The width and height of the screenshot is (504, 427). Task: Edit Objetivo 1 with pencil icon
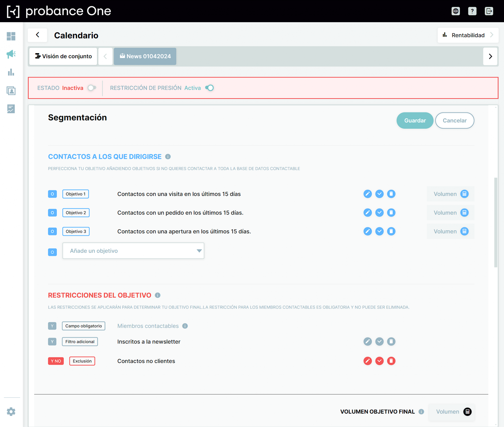coord(367,194)
